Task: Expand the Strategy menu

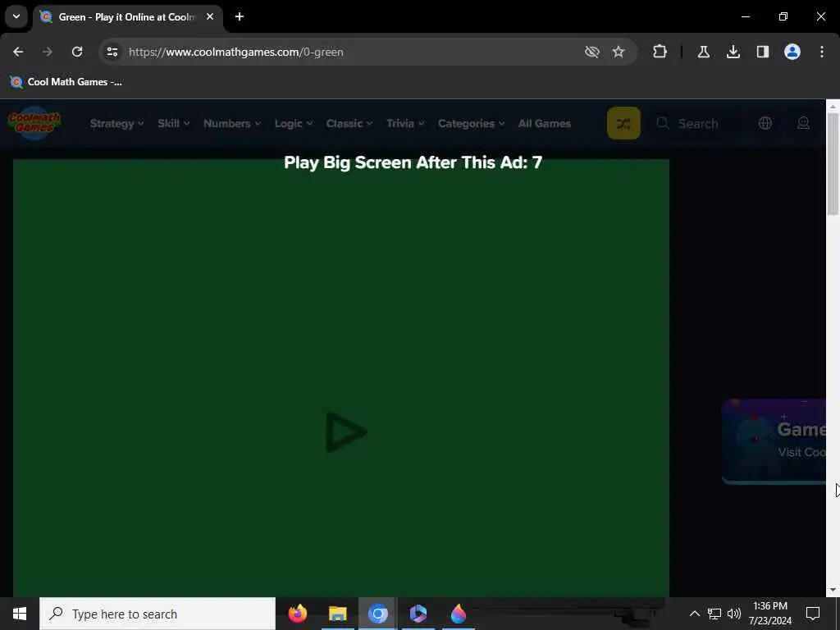Action: tap(116, 124)
